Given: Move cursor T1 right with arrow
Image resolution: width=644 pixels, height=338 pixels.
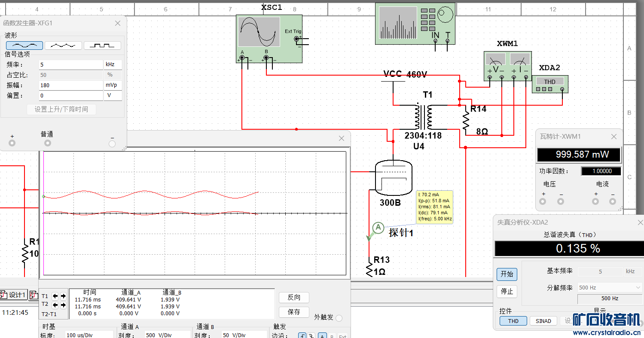Looking at the screenshot, I should 63,296.
